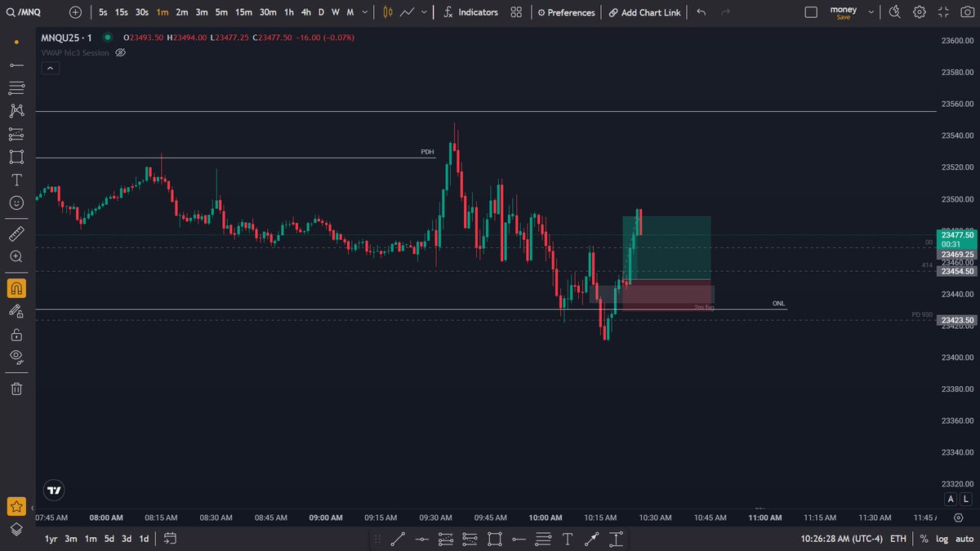Toggle stay in drawing mode
The height and width of the screenshot is (551, 980).
[16, 311]
